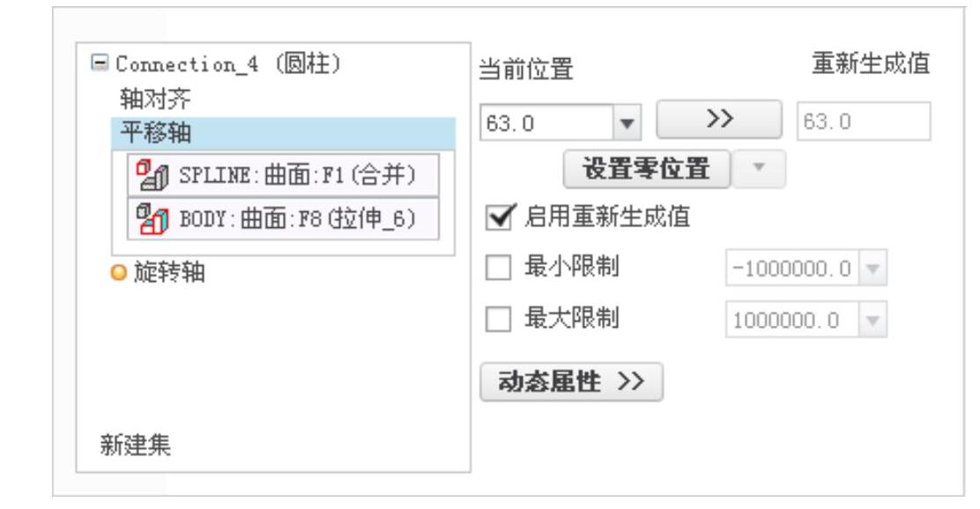Click the 当前位置 63.0 input field

pos(547,122)
